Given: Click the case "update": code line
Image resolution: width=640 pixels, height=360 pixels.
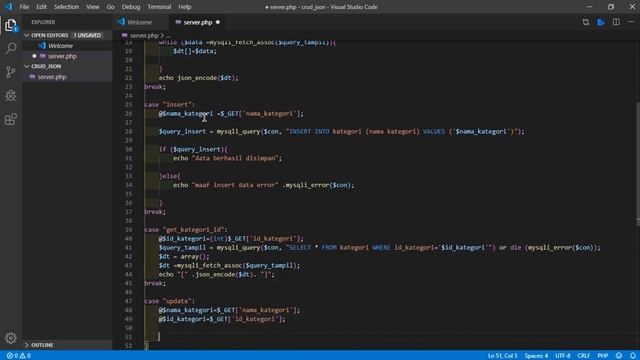Looking at the screenshot, I should click(169, 301).
